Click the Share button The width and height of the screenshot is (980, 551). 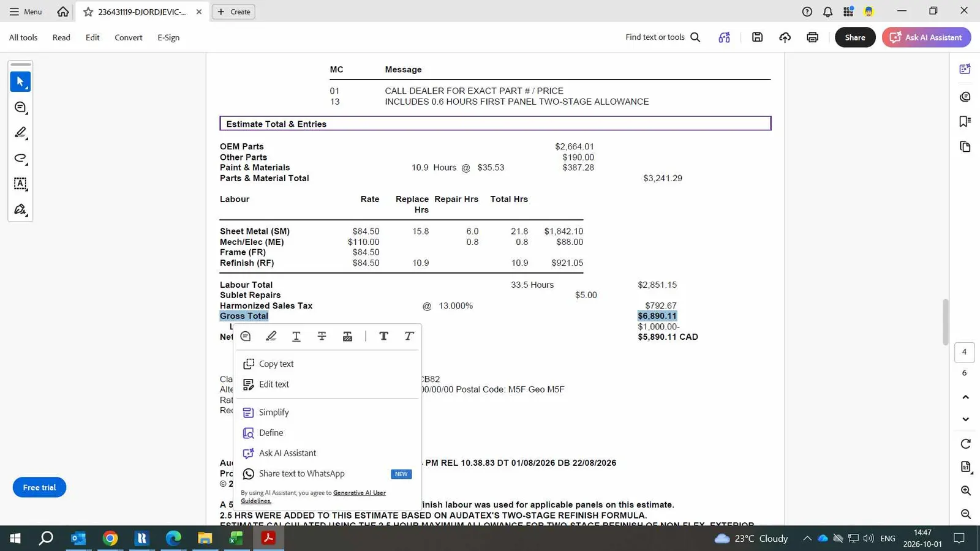855,37
